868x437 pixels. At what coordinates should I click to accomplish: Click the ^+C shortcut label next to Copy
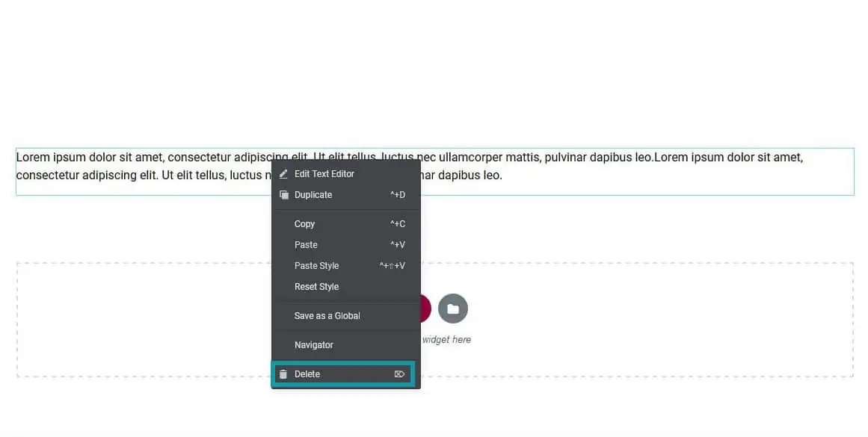398,224
